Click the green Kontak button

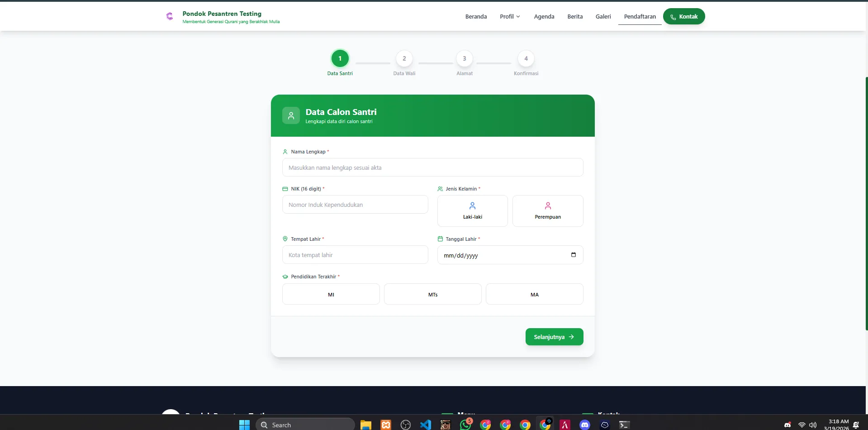pyautogui.click(x=683, y=17)
